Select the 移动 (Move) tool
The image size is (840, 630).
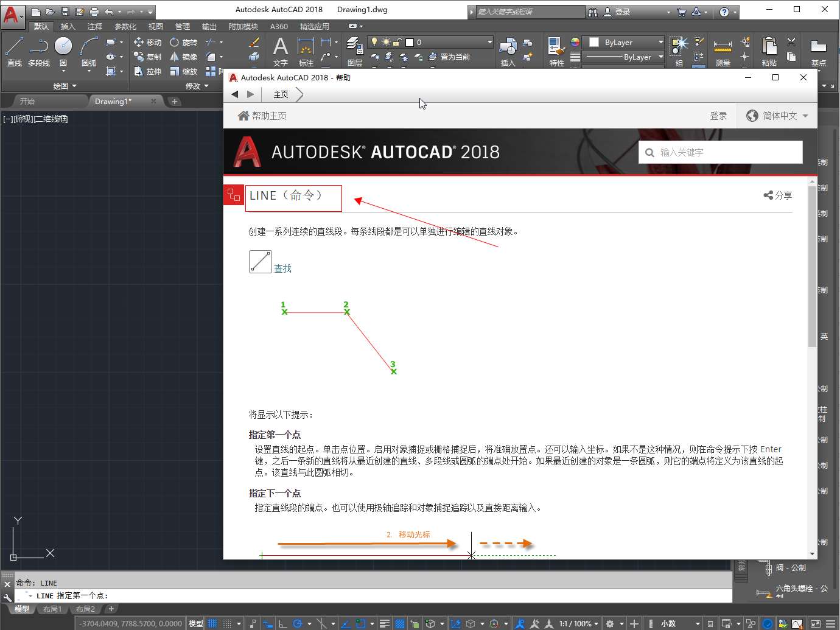pos(147,42)
